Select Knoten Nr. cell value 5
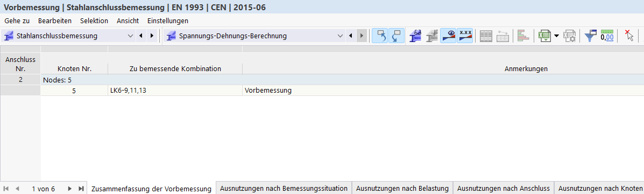Screen dimensions: 644x194 pos(74,91)
